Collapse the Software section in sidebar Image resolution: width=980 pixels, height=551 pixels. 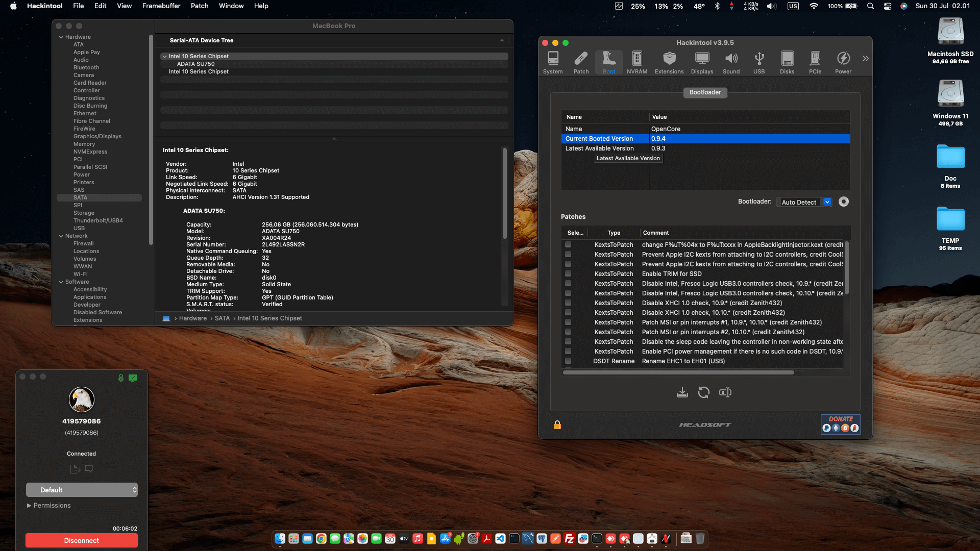[61, 282]
